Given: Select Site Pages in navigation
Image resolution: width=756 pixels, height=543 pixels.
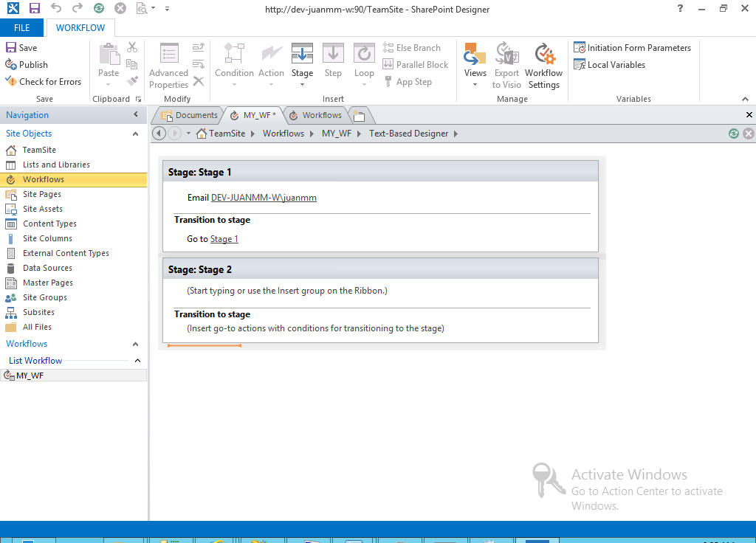Looking at the screenshot, I should 41,194.
